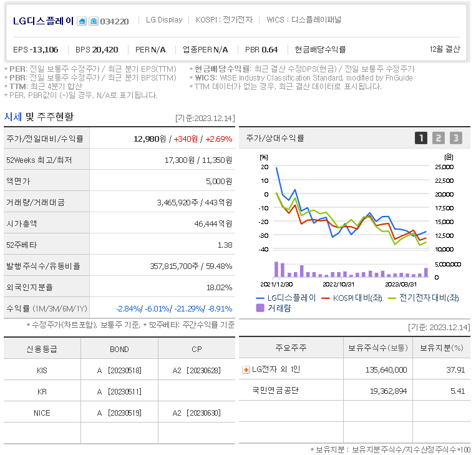Click KIS CP rating A2 [20230628]

point(197,371)
